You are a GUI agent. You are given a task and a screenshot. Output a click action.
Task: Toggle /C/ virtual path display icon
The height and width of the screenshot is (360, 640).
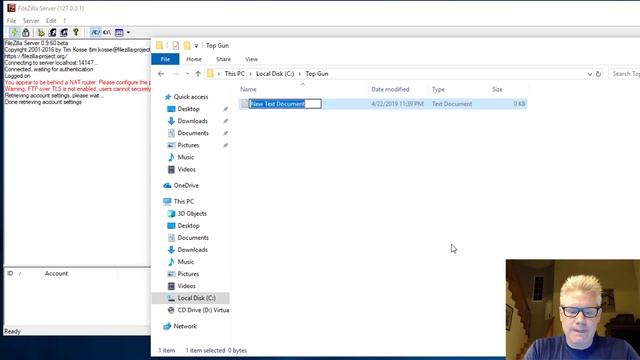pyautogui.click(x=96, y=32)
